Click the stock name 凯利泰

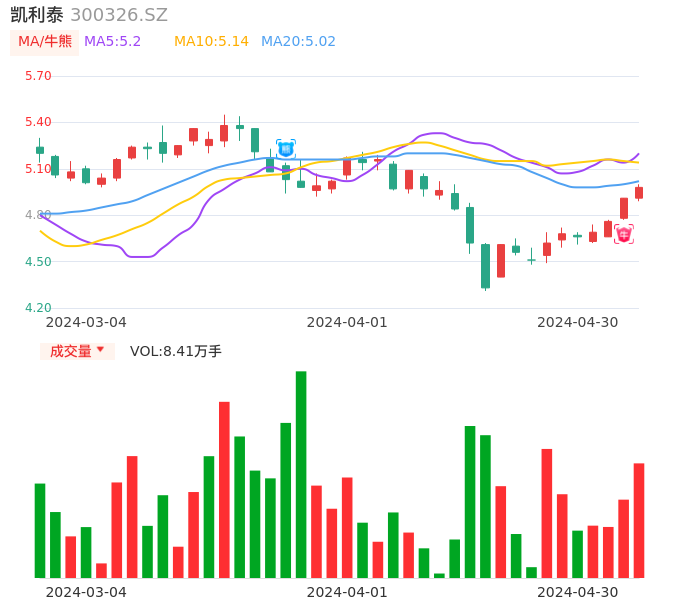pyautogui.click(x=37, y=15)
